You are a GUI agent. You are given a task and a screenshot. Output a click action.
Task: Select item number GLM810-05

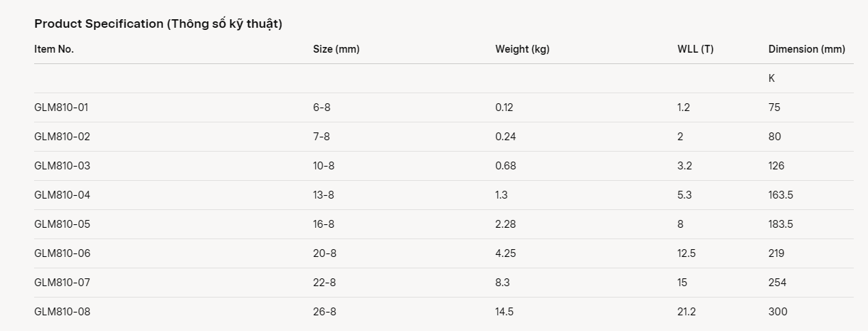(63, 224)
